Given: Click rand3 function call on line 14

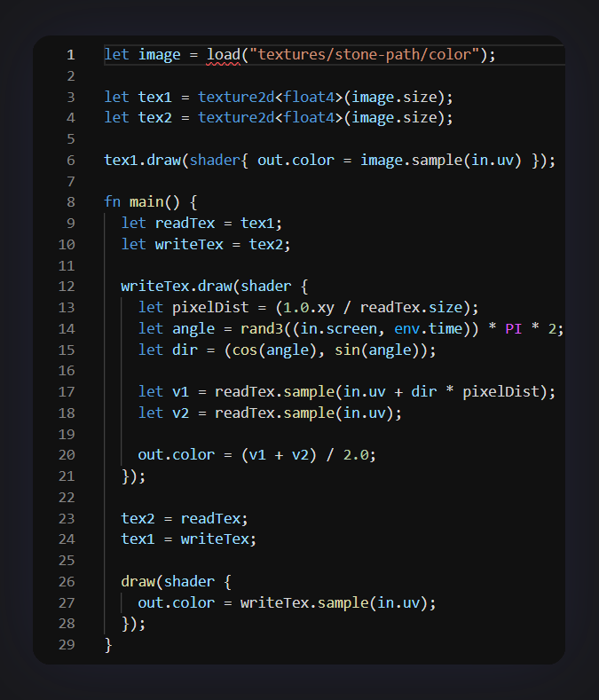Looking at the screenshot, I should coord(261,329).
